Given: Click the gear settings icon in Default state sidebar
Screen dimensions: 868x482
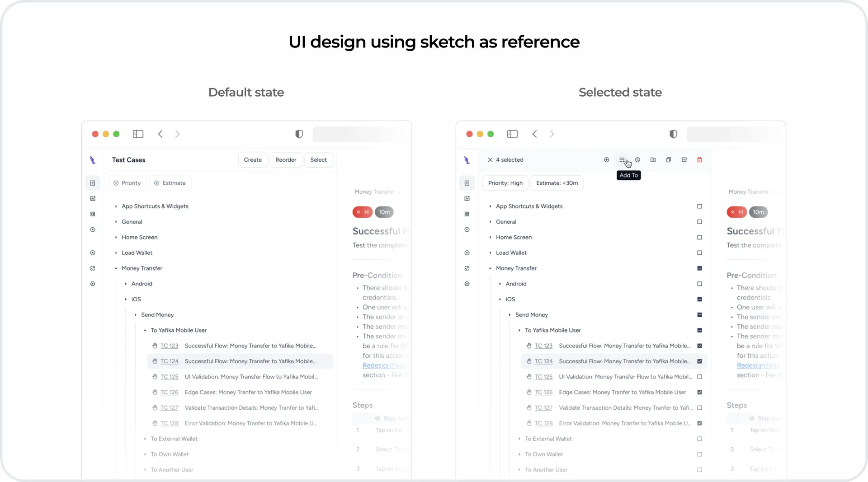Looking at the screenshot, I should pos(93,284).
